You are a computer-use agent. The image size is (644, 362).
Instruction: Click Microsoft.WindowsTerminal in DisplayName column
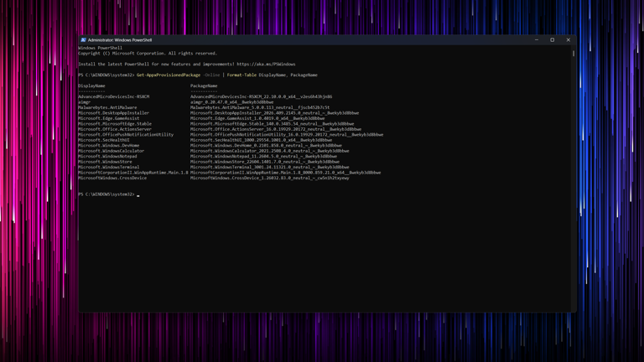click(x=109, y=167)
